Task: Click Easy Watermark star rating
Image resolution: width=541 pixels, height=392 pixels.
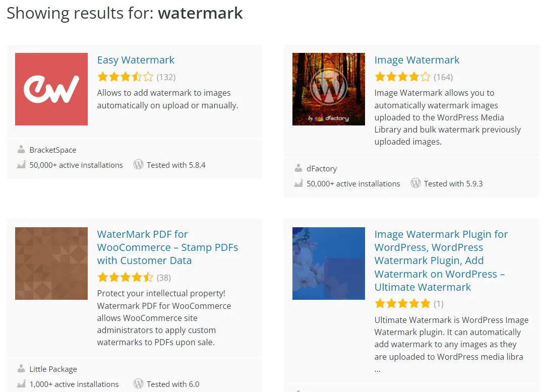Action: click(125, 77)
